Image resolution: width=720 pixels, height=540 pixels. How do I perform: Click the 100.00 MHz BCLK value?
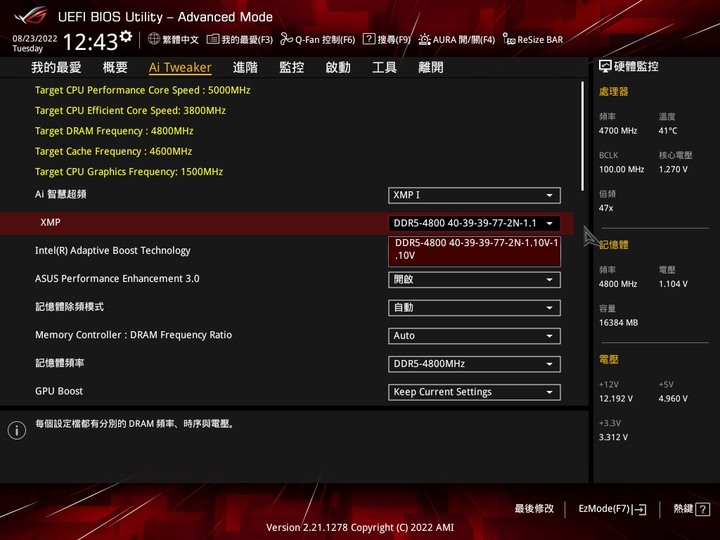coord(621,169)
